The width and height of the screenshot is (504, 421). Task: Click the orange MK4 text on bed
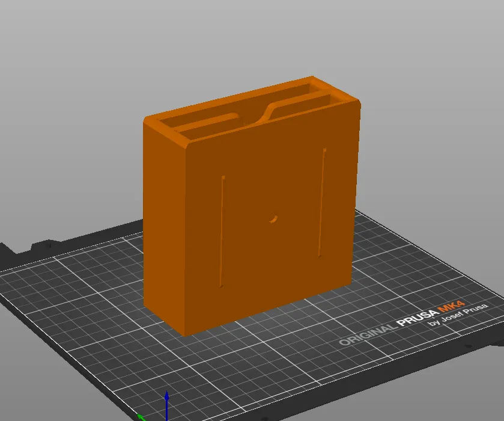[x=451, y=306]
